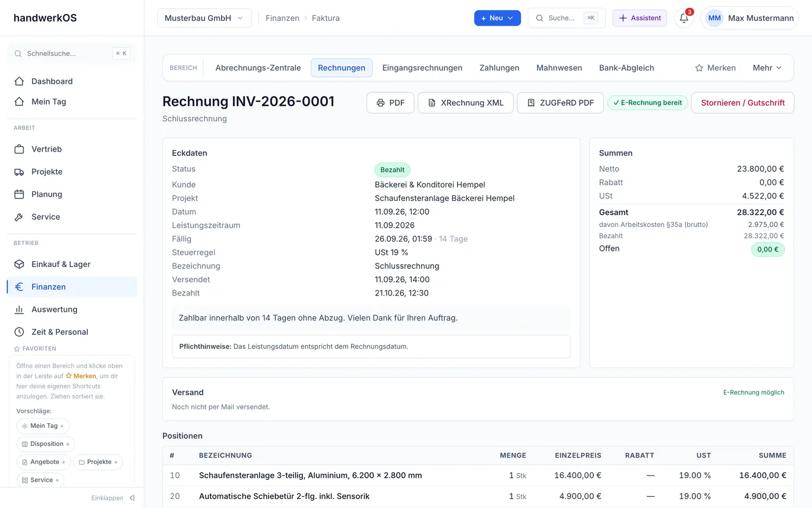Expand the Musterbau GmbH company selector

(x=204, y=18)
